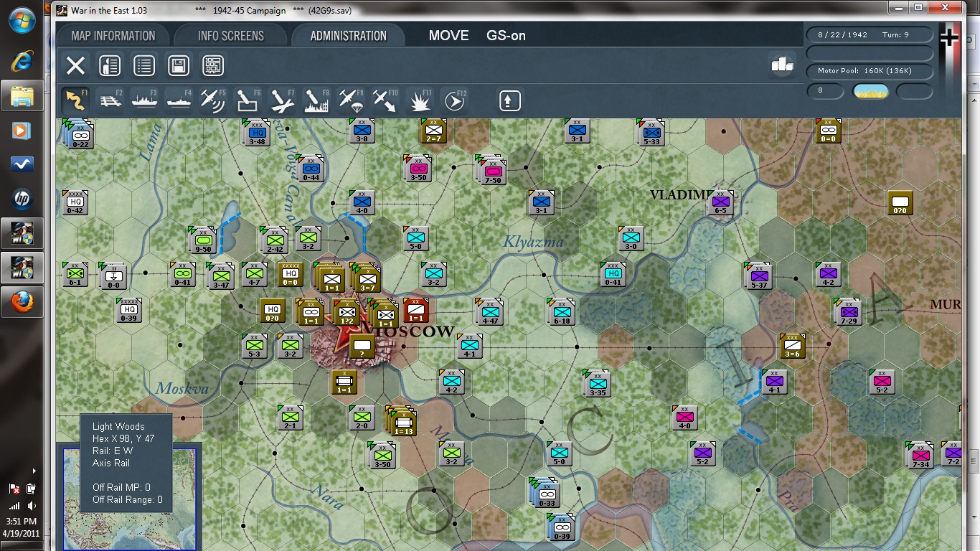Click the floppy disk save game icon
Screen dimensions: 980x551
click(x=179, y=66)
